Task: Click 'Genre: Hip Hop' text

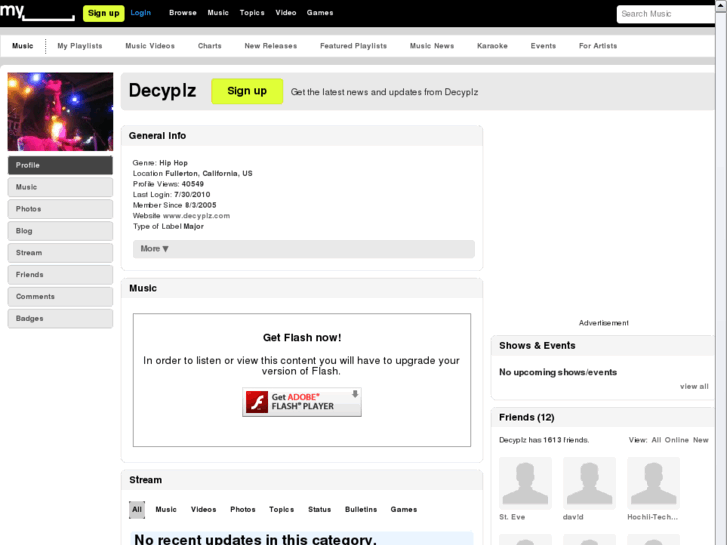Action: 160,163
